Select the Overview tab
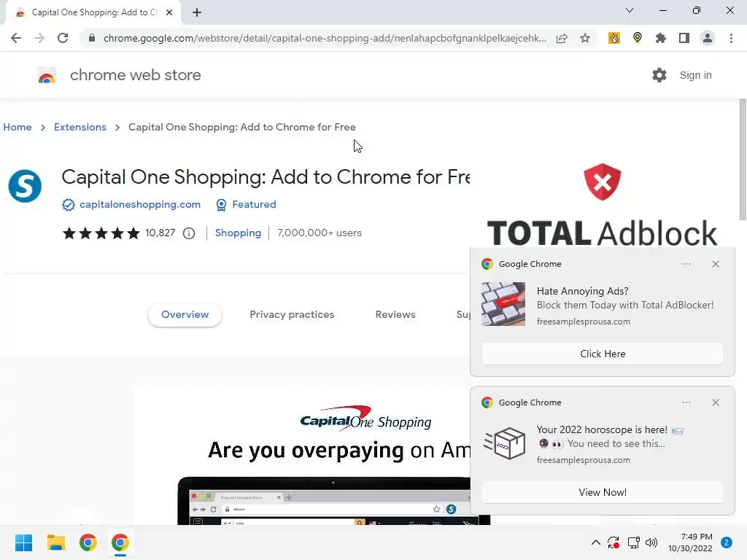This screenshot has height=560, width=747. (x=185, y=314)
